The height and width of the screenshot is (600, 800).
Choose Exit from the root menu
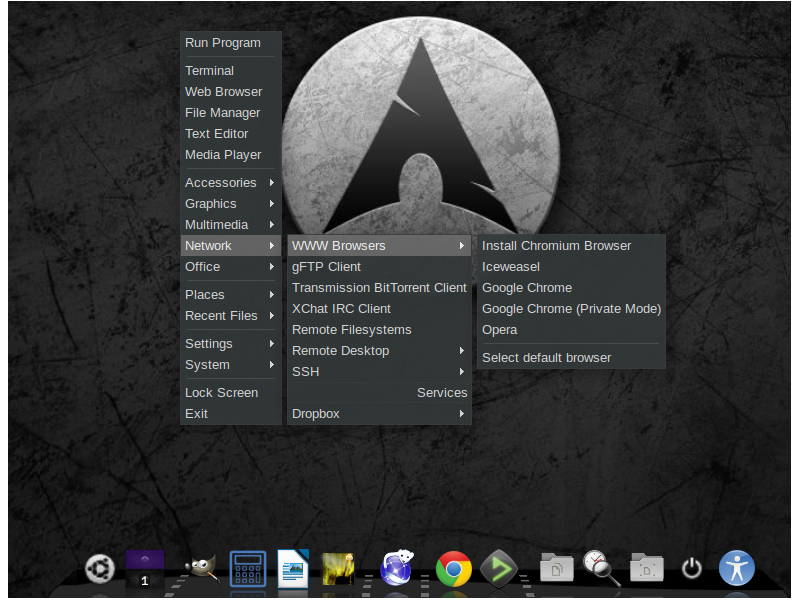(231, 413)
